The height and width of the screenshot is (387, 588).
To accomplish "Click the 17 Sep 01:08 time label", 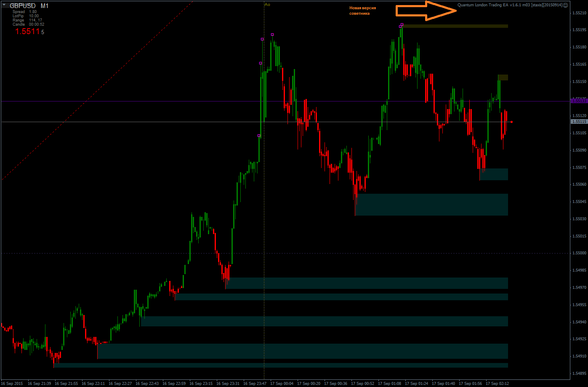I will [390, 384].
